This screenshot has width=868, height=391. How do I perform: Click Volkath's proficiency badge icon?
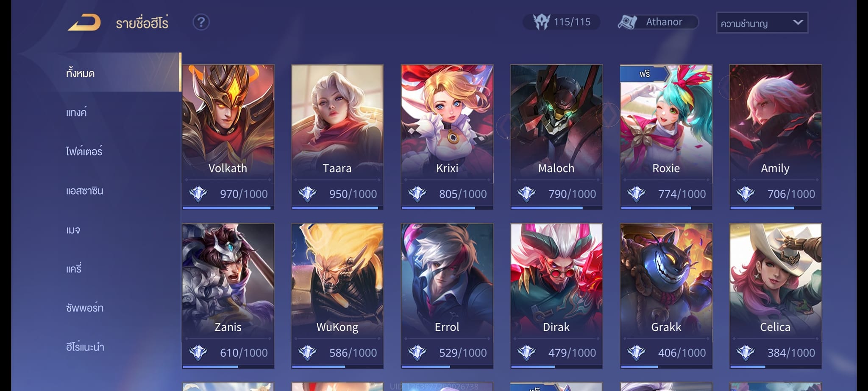click(x=198, y=194)
